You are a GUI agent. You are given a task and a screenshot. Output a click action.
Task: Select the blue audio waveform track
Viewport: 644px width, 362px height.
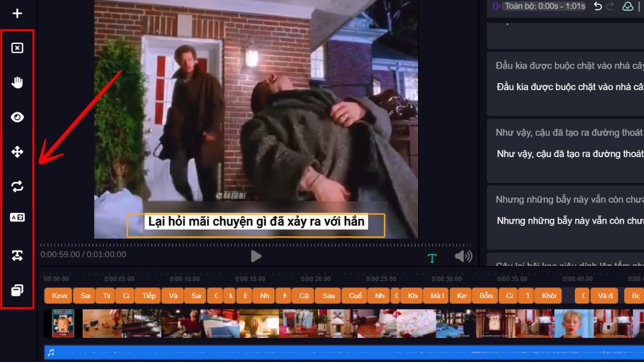tap(343, 352)
